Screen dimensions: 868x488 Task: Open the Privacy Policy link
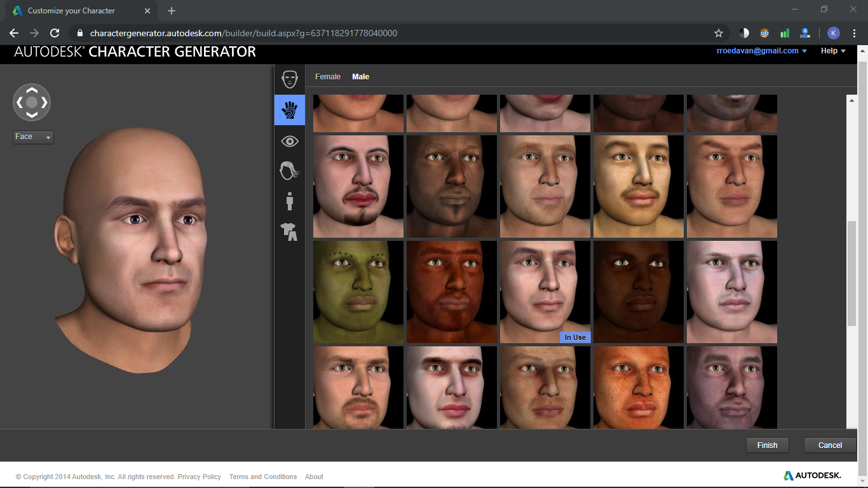tap(199, 477)
